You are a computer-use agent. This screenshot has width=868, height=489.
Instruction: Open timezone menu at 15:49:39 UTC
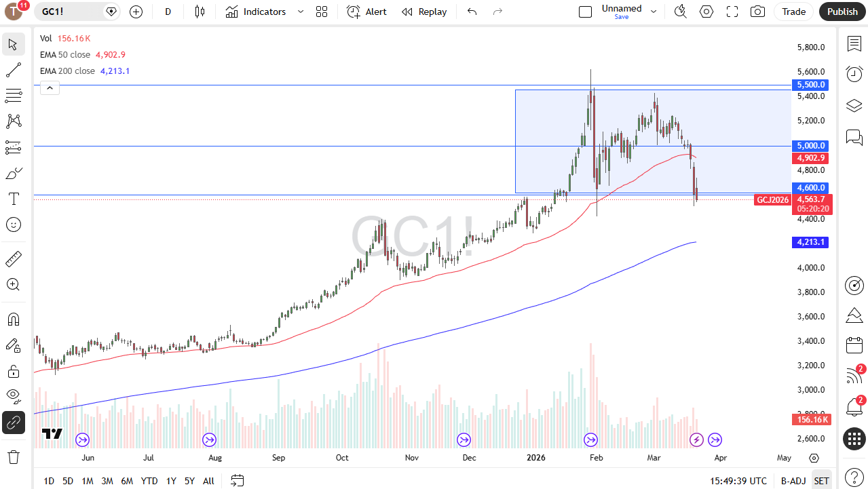pyautogui.click(x=738, y=481)
